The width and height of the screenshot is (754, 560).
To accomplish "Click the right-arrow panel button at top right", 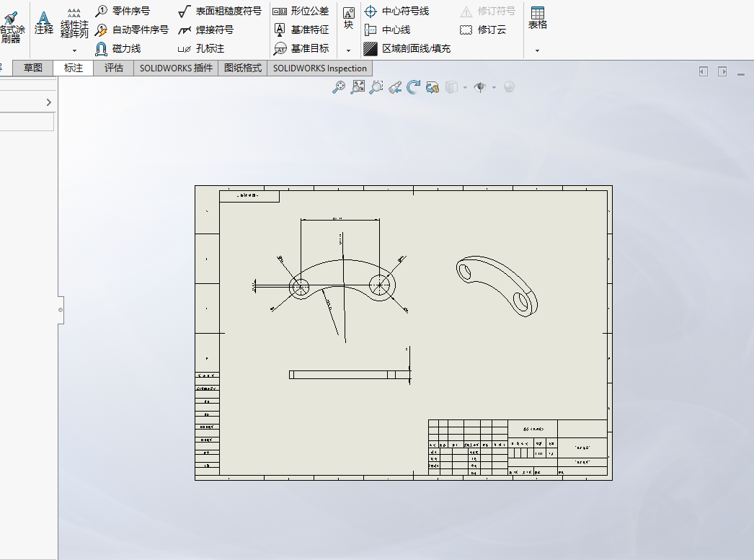I will 722,71.
